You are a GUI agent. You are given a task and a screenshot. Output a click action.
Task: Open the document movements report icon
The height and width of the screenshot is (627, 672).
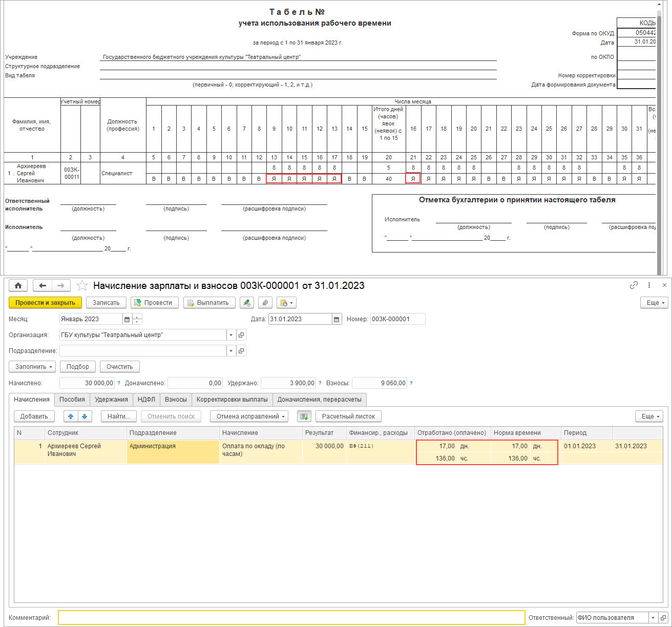click(x=247, y=303)
